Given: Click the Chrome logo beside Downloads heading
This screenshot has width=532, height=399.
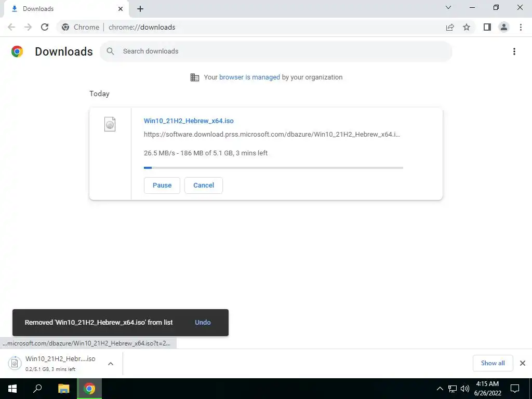Looking at the screenshot, I should [x=17, y=51].
